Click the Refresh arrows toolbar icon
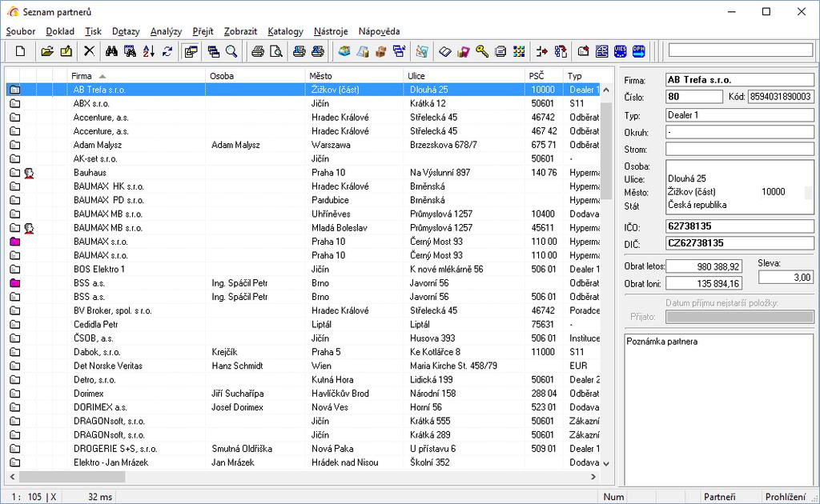Image resolution: width=820 pixels, height=504 pixels. tap(167, 51)
